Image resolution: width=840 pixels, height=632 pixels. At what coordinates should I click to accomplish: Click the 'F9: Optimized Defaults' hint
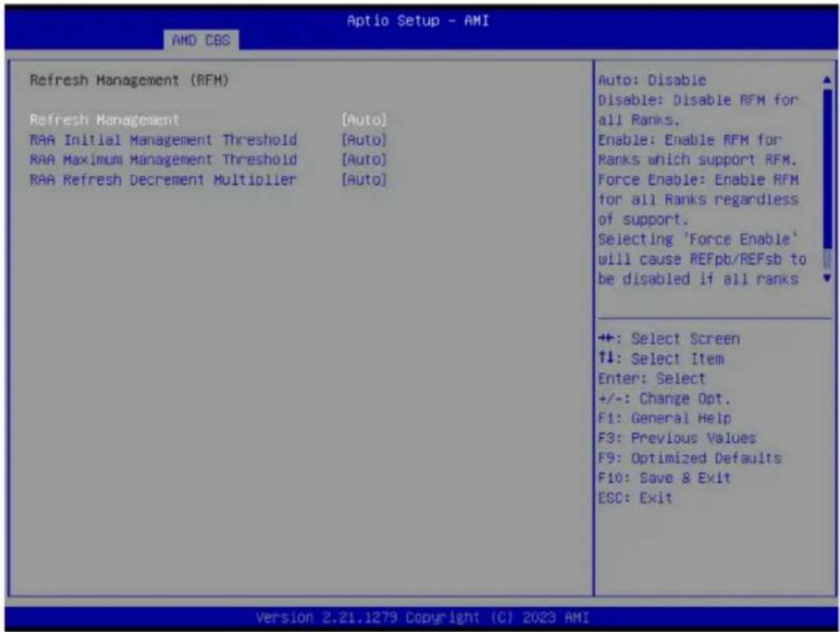pyautogui.click(x=690, y=458)
